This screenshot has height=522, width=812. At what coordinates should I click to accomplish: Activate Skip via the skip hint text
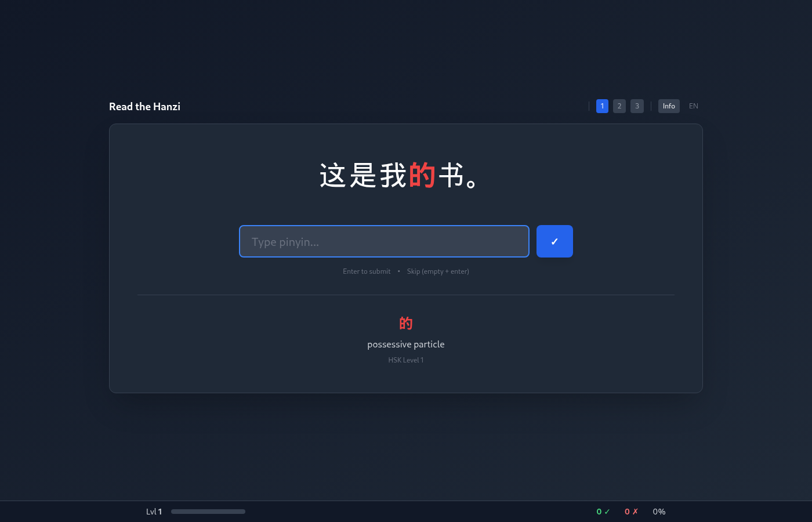coord(438,271)
